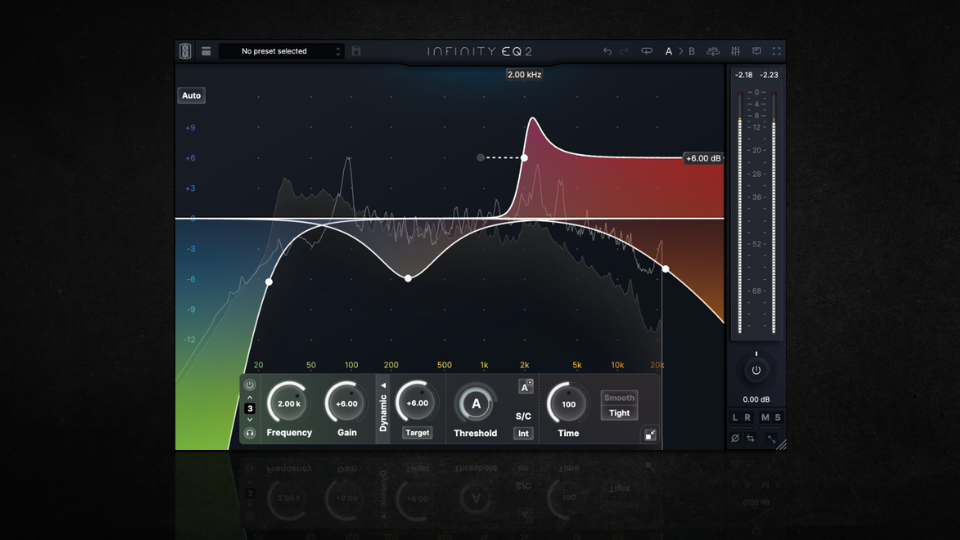This screenshot has height=540, width=960.
Task: Solo the band with the headphones icon
Action: (x=250, y=433)
